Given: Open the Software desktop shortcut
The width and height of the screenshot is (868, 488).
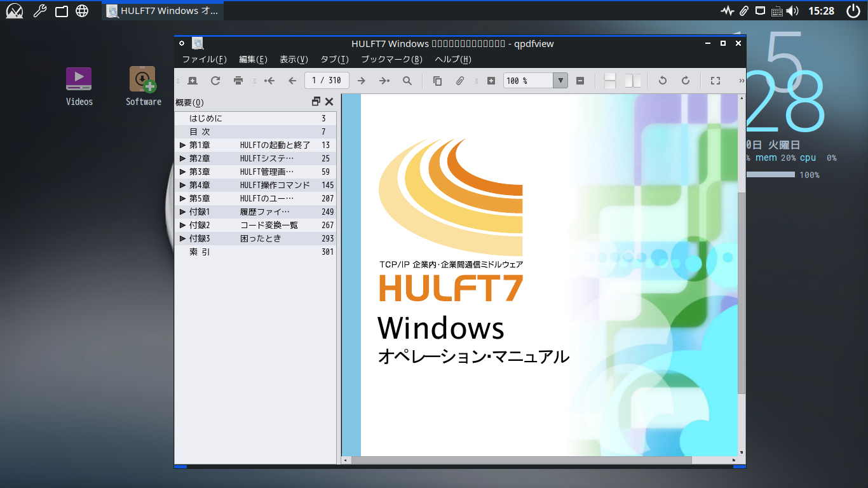Looking at the screenshot, I should (x=143, y=86).
